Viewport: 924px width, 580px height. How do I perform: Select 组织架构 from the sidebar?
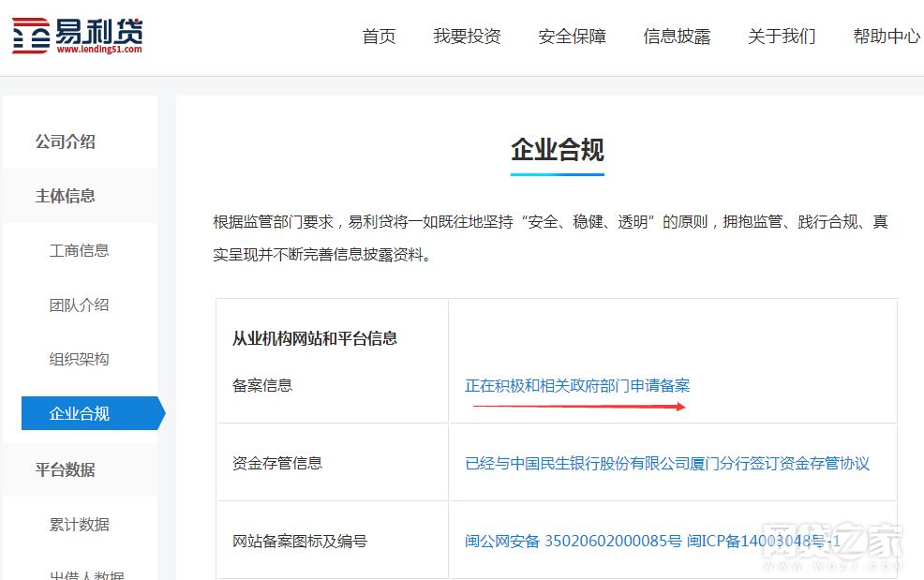(x=79, y=359)
